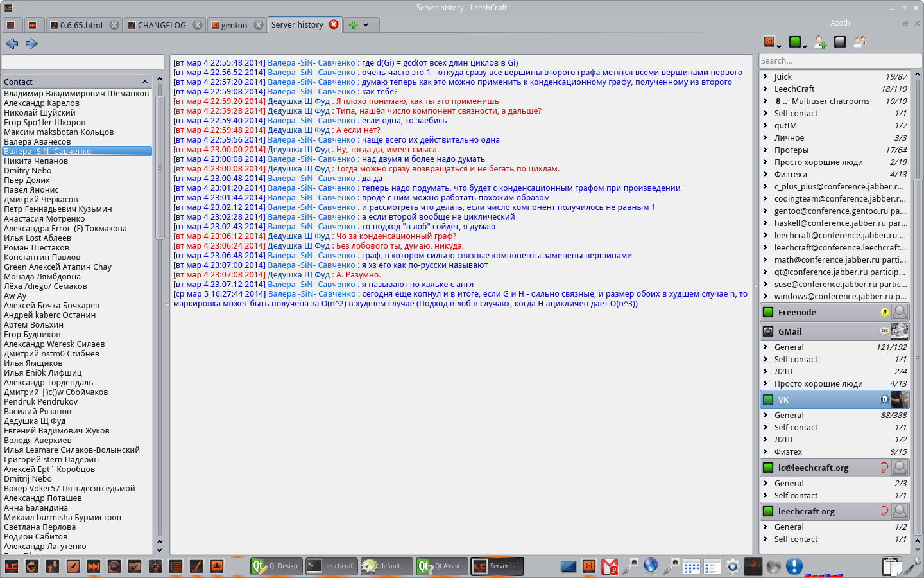Viewport: 924px width, 578px height.
Task: Select contact Валера -SiN- Савченко
Action: 77,151
